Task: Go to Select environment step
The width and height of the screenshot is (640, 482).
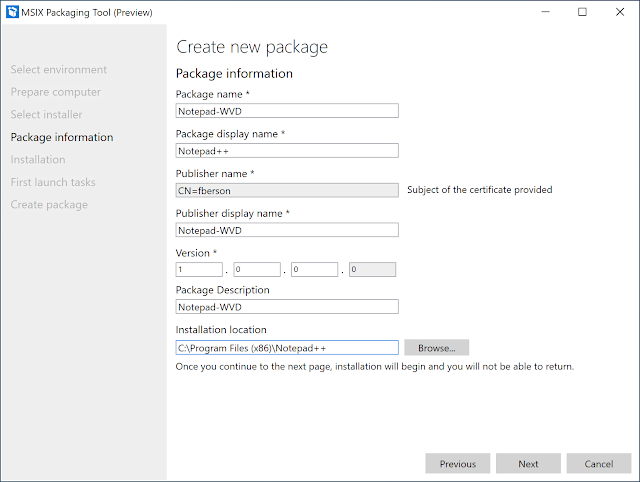Action: [x=58, y=70]
